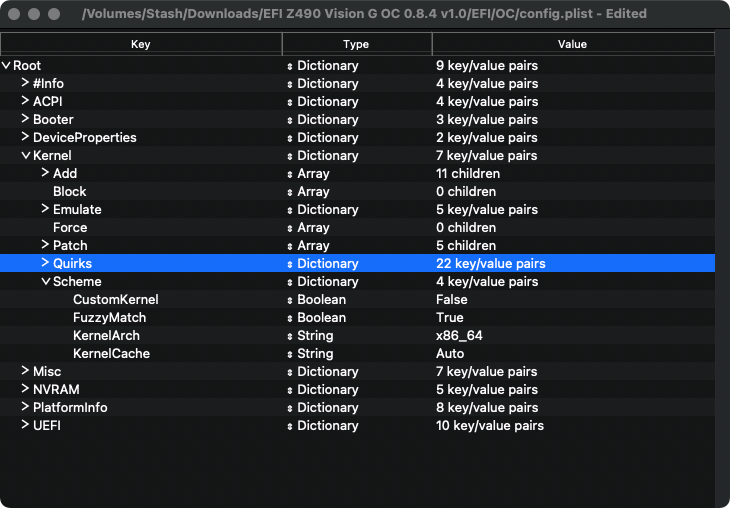Click the Value column header
This screenshot has height=508, width=730.
click(x=573, y=44)
